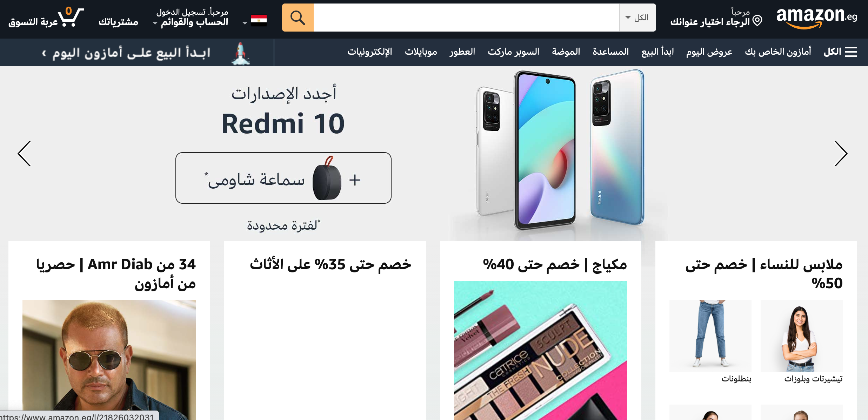Show previous hero banner slide arrow

(25, 154)
